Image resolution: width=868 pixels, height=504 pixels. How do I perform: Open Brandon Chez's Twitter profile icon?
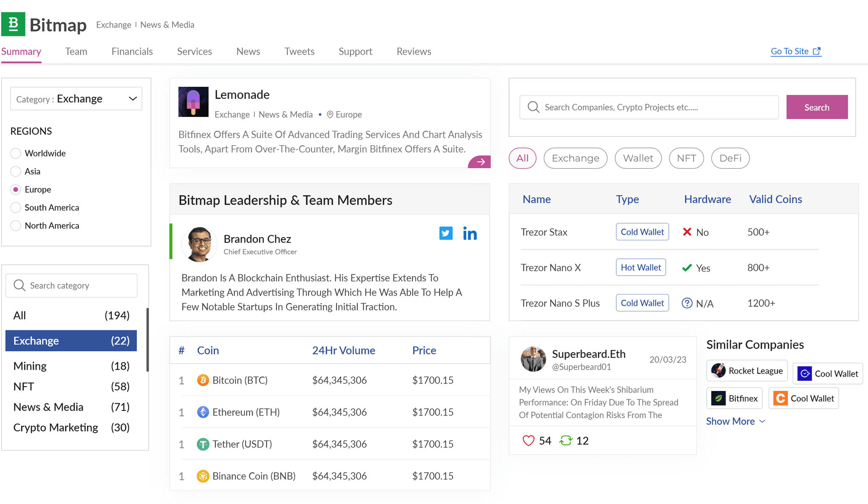click(445, 233)
